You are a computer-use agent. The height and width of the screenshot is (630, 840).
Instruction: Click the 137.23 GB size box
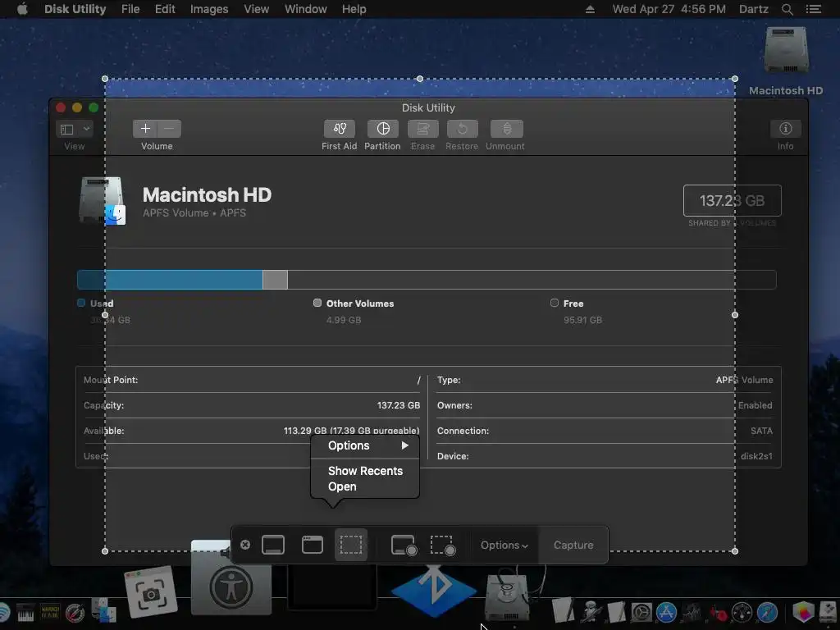tap(733, 200)
